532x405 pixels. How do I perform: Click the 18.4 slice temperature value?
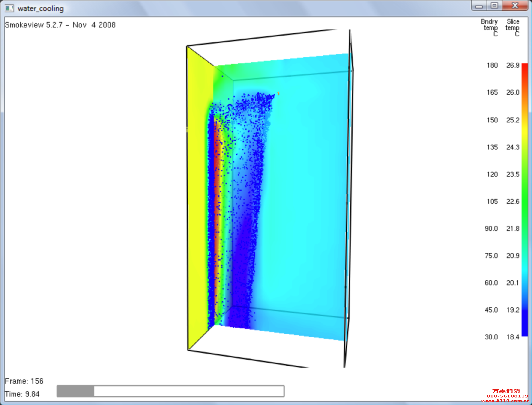tap(513, 337)
